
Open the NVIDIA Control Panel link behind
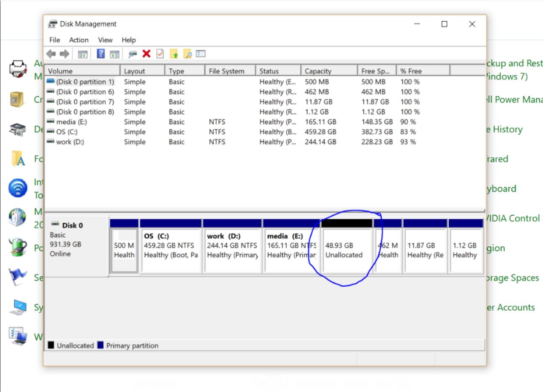515,218
